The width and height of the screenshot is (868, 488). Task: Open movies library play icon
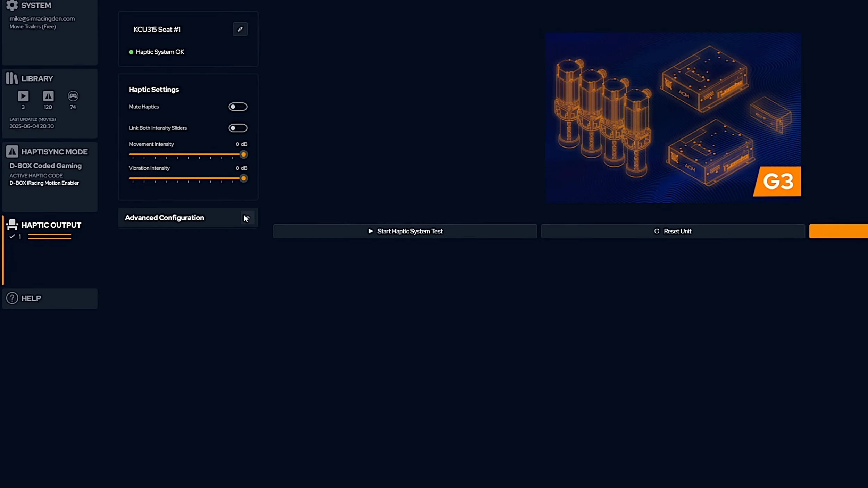coord(23,96)
